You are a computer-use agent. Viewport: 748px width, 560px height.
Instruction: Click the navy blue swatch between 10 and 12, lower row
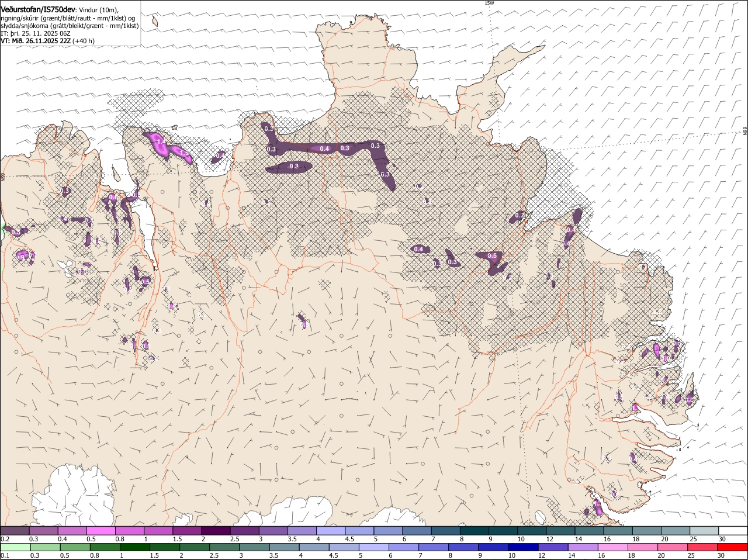pos(524,547)
